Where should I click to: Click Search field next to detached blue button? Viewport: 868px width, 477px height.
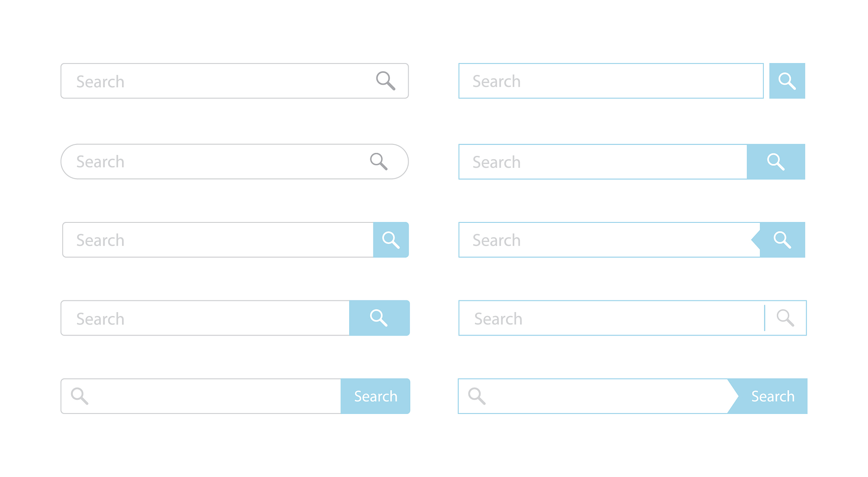click(x=610, y=81)
